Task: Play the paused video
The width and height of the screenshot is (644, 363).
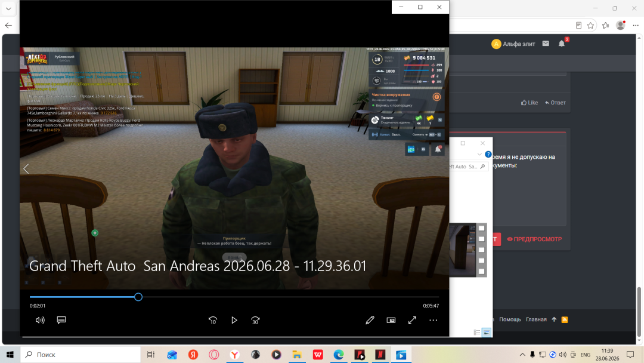Action: [x=234, y=320]
